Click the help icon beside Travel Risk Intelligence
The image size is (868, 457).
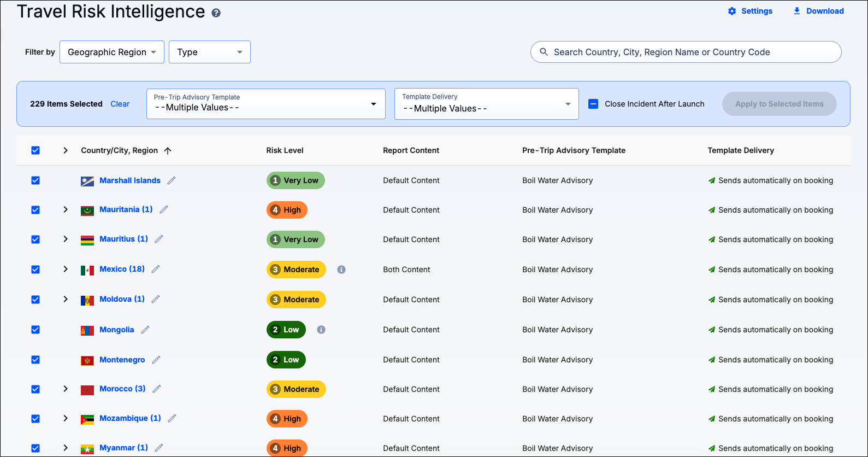[x=216, y=13]
